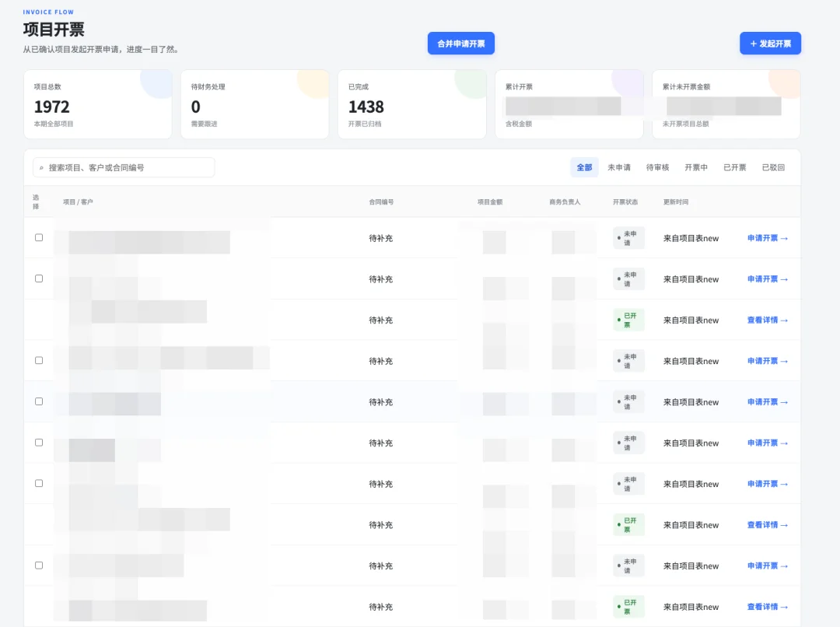840x627 pixels.
Task: Click the 项目开票 page heading
Action: click(54, 30)
